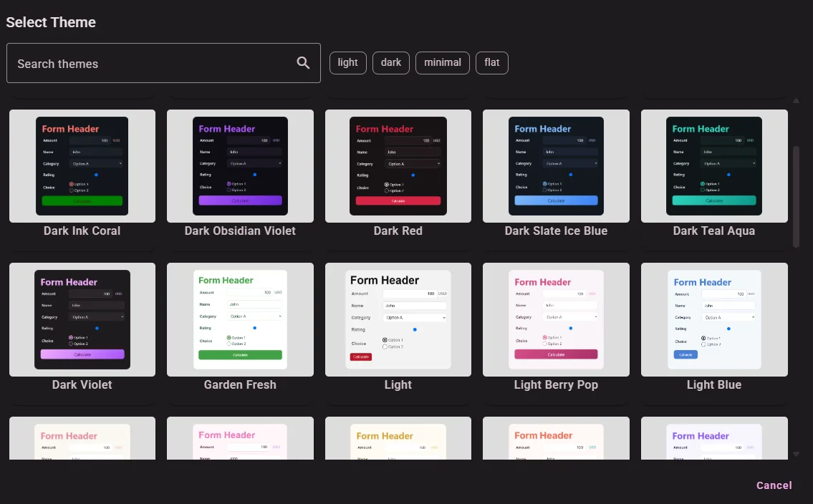Click the search magnifier icon
This screenshot has height=504, width=813.
(x=303, y=63)
